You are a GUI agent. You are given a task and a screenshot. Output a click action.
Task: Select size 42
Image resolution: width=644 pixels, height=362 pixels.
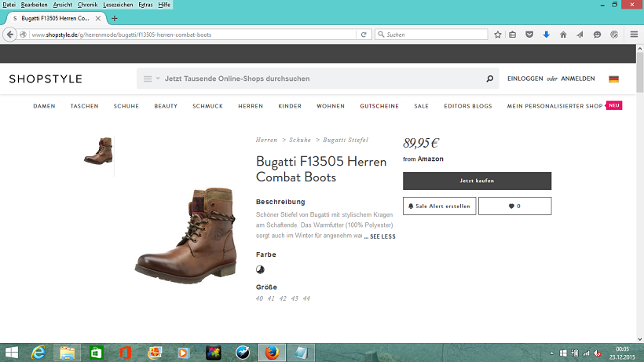point(283,298)
